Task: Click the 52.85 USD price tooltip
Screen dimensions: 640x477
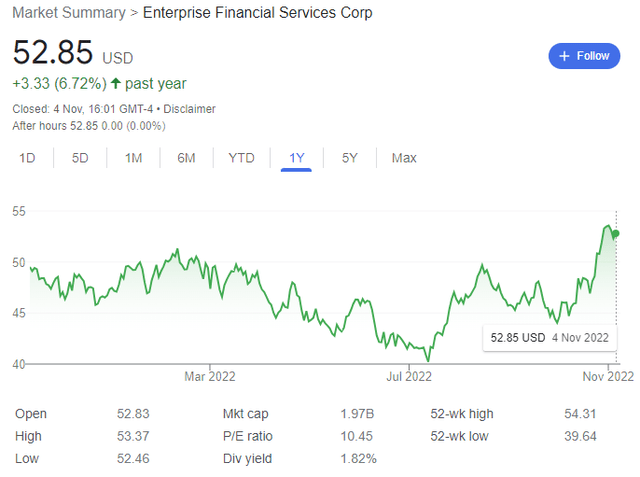Action: [x=549, y=338]
